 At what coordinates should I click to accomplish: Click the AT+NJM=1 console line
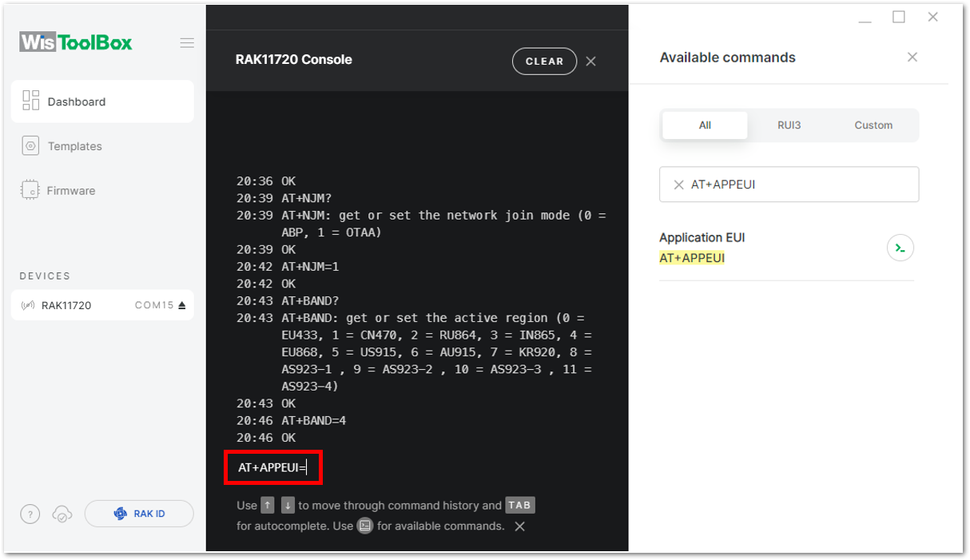310,267
